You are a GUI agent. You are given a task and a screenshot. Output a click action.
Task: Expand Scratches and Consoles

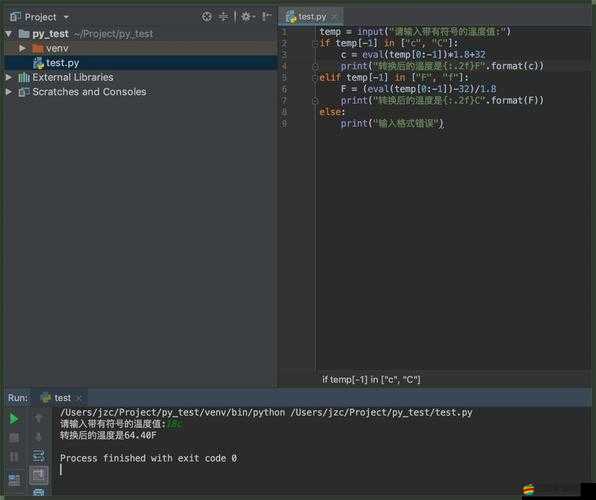click(x=8, y=92)
